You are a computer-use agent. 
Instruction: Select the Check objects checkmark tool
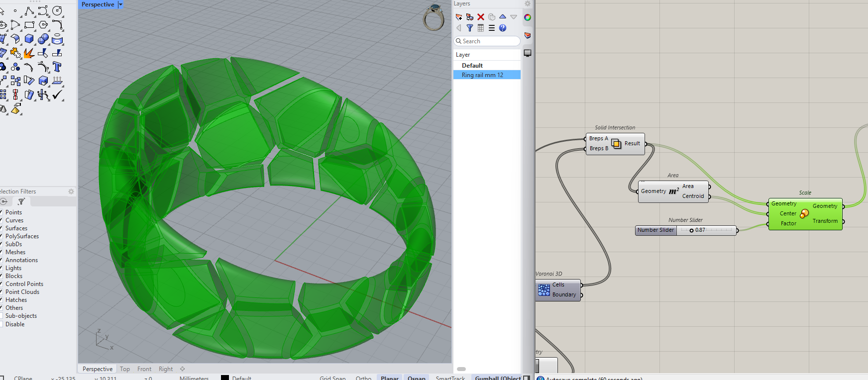[x=57, y=95]
